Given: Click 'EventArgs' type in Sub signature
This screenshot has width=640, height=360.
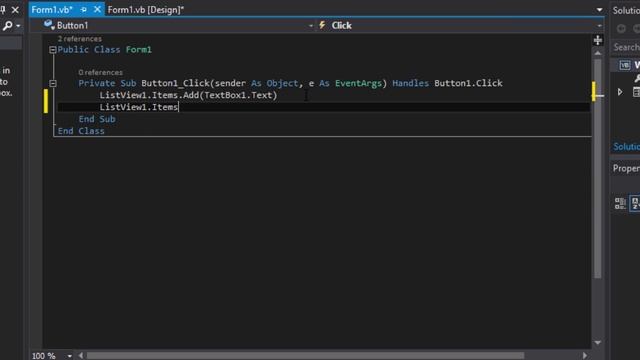Looking at the screenshot, I should [358, 83].
